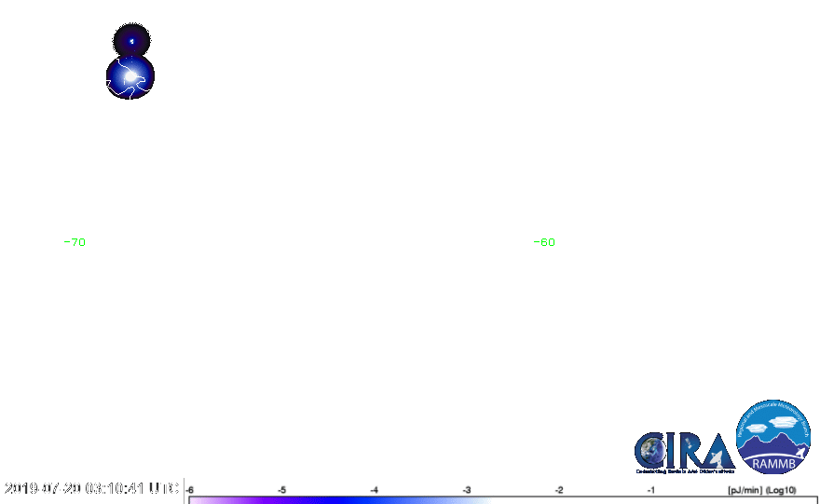Screen dimensions: 820x504
Task: Click the green -60 longitude label
Action: [544, 242]
